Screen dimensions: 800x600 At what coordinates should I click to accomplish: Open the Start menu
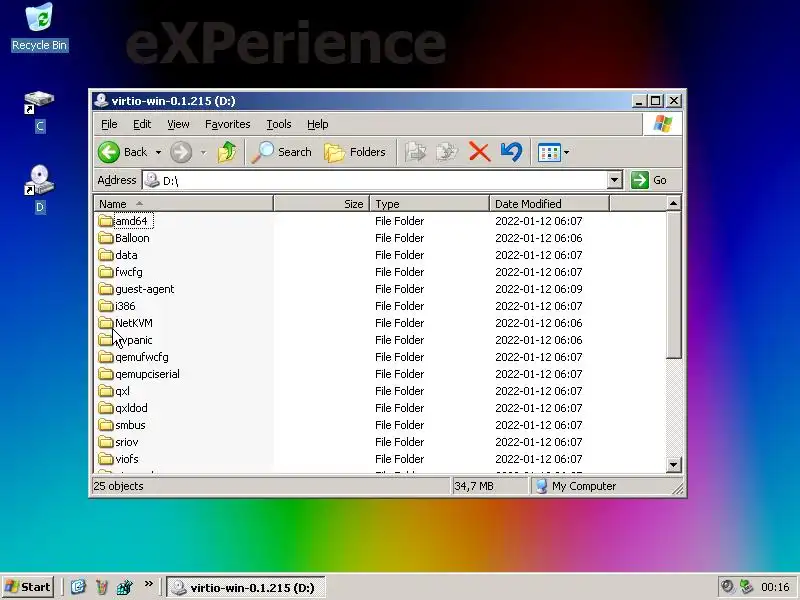[29, 587]
